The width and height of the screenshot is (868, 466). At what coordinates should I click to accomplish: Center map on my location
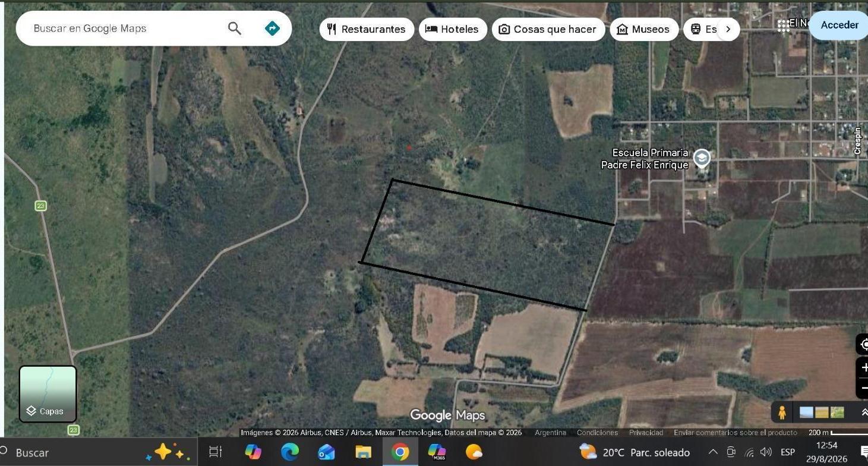click(863, 344)
